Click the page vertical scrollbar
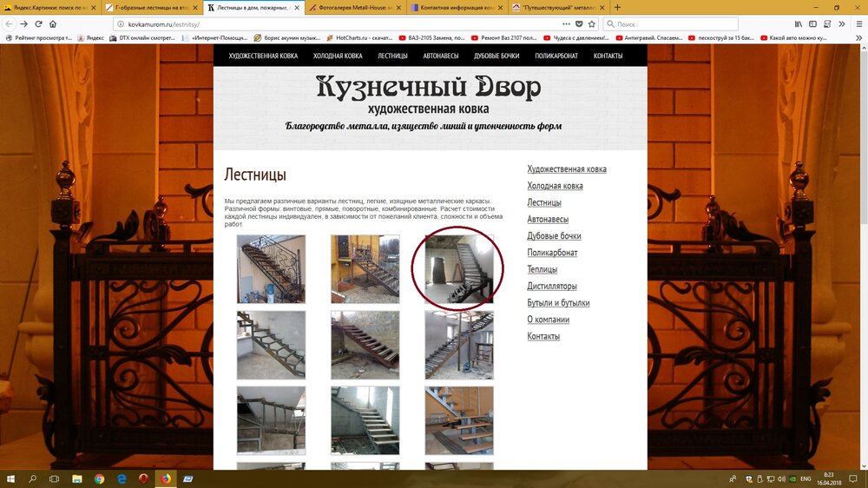This screenshot has height=488, width=868. 864,257
